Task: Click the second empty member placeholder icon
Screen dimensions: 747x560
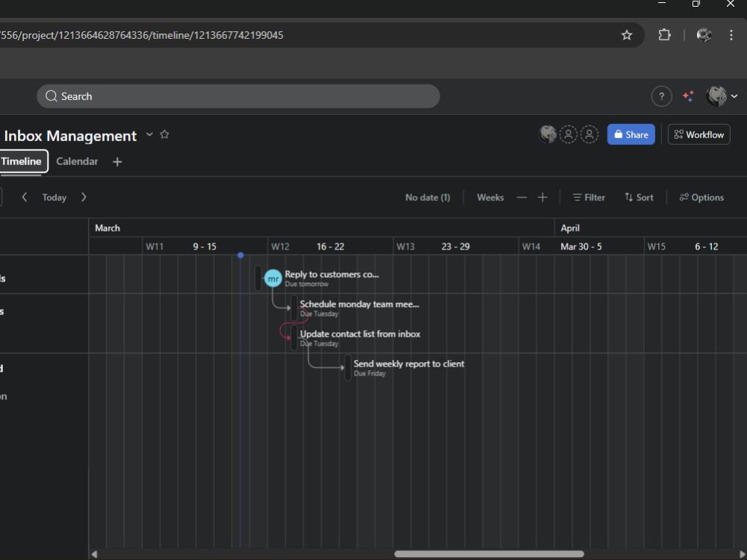Action: click(589, 134)
